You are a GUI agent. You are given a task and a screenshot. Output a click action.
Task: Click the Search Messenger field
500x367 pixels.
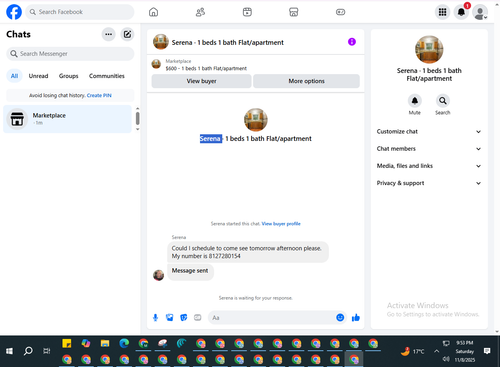click(70, 54)
